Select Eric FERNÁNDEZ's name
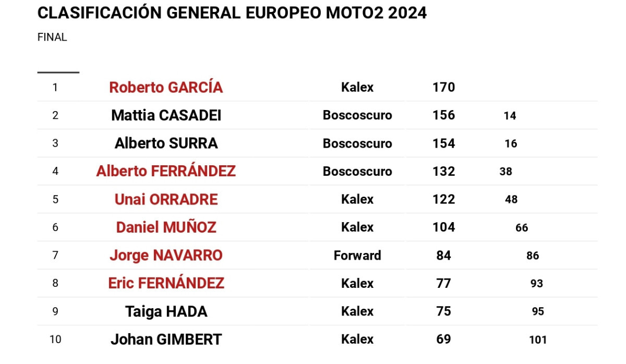This screenshot has width=626, height=364. 166,283
